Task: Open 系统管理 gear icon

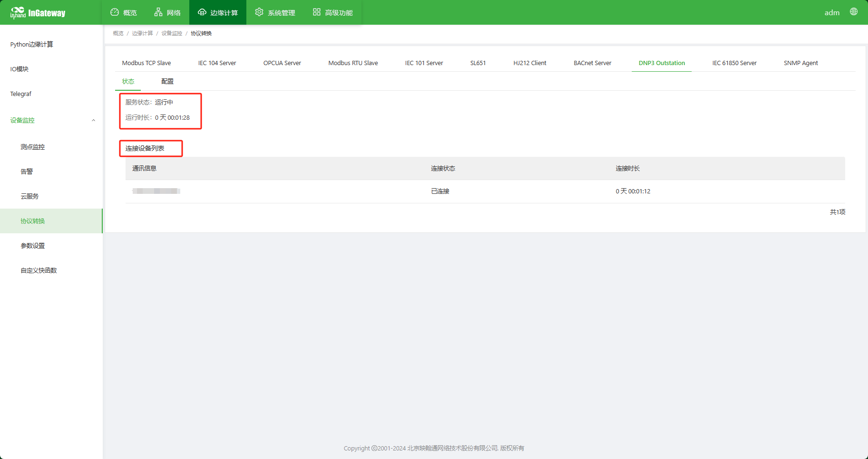Action: coord(259,12)
